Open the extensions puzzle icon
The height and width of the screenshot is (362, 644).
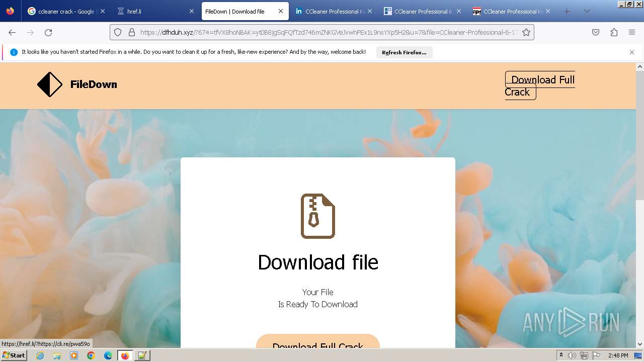(614, 32)
